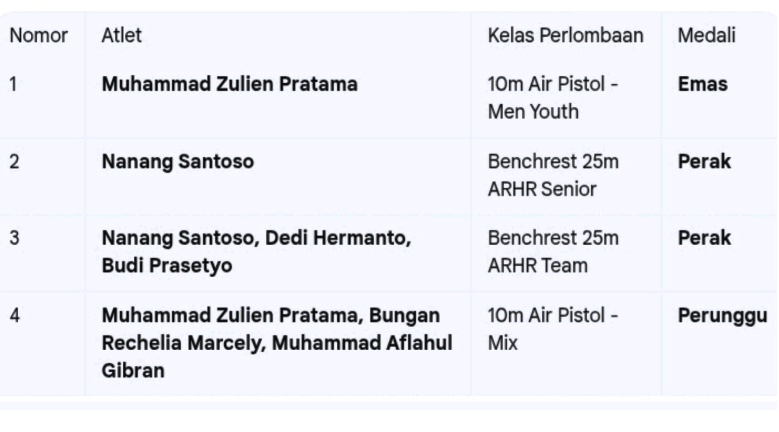The image size is (779, 432).
Task: Select the Perak medal for ARHR Team
Action: pyautogui.click(x=705, y=239)
